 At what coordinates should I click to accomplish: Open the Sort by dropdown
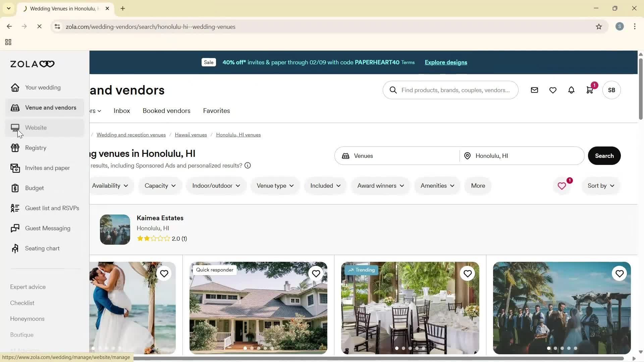pyautogui.click(x=600, y=186)
